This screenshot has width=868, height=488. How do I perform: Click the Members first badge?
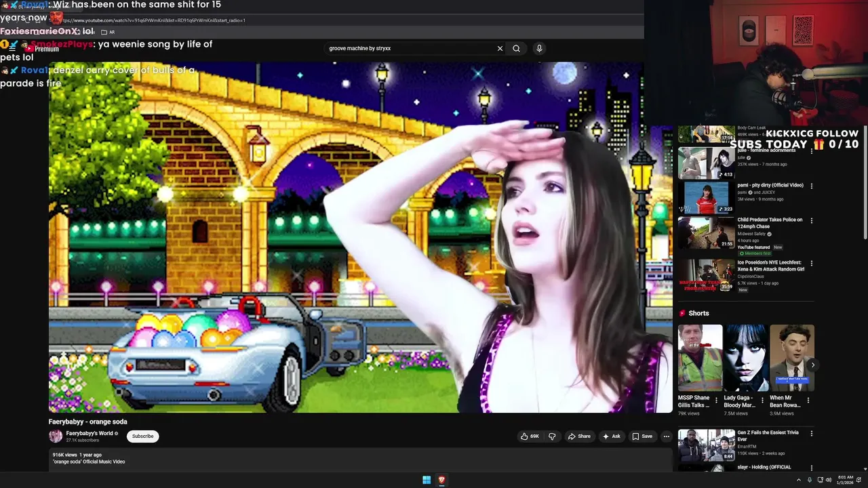755,253
